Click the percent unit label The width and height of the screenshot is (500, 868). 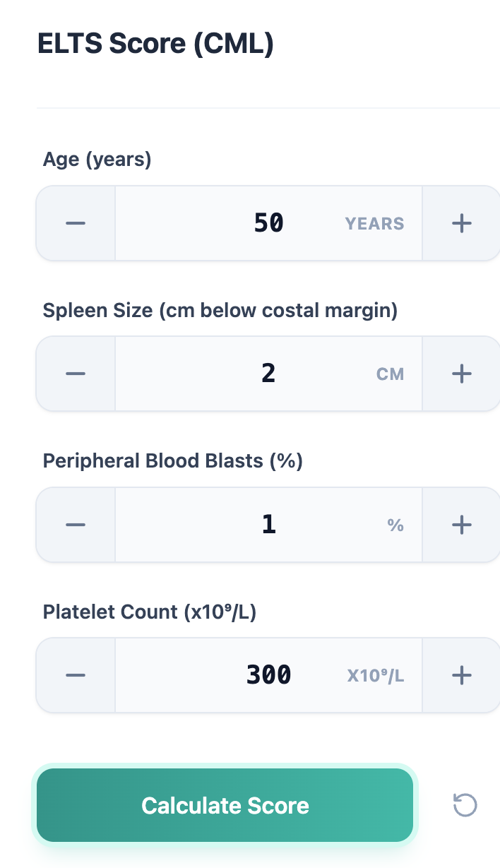(395, 525)
